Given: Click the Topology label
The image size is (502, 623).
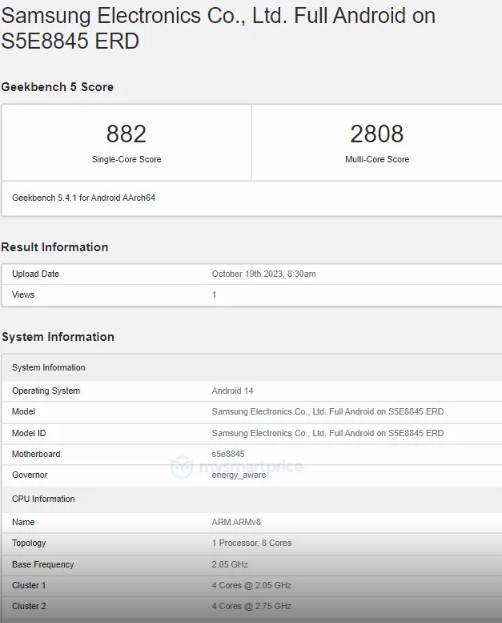Looking at the screenshot, I should [29, 543].
